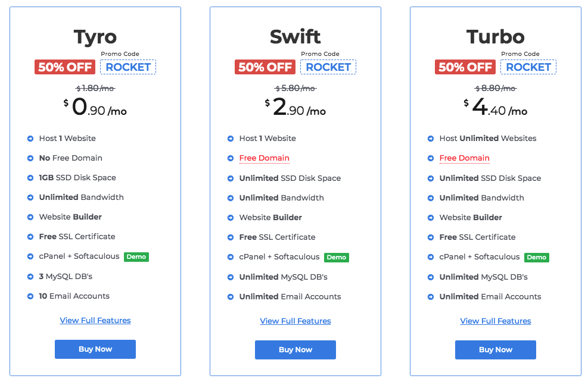
Task: Click the arrow icon beside Turbo's Unlimited Websites
Action: click(x=431, y=139)
